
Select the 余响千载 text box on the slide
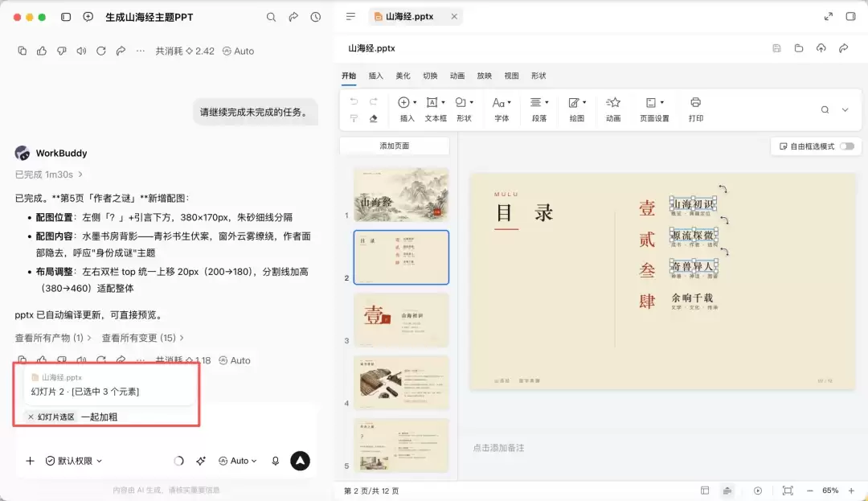click(692, 298)
